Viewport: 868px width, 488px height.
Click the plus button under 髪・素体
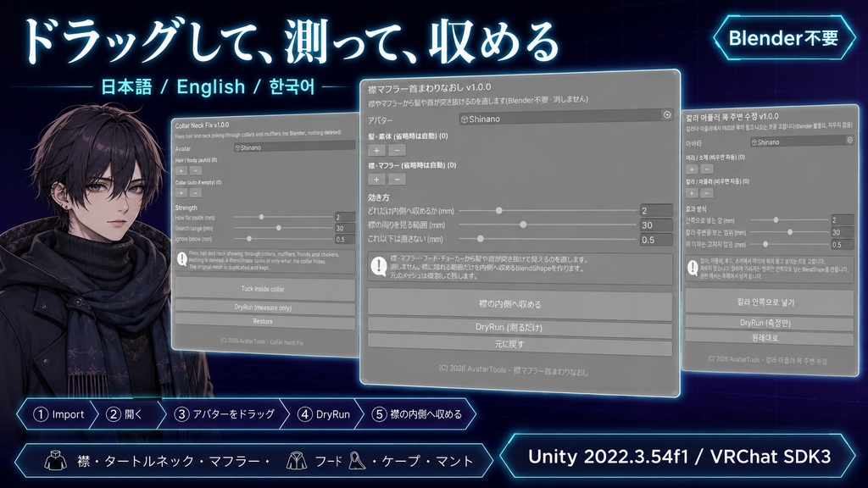click(x=376, y=150)
